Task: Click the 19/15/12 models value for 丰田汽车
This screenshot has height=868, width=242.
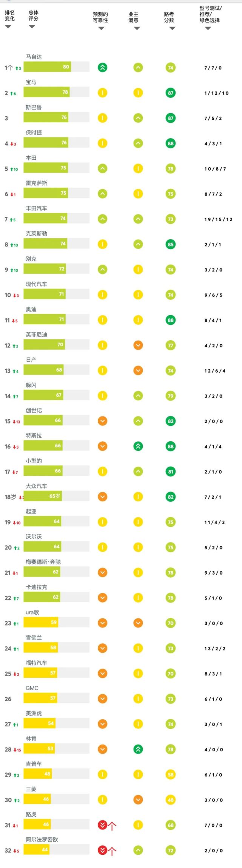Action: 218,219
